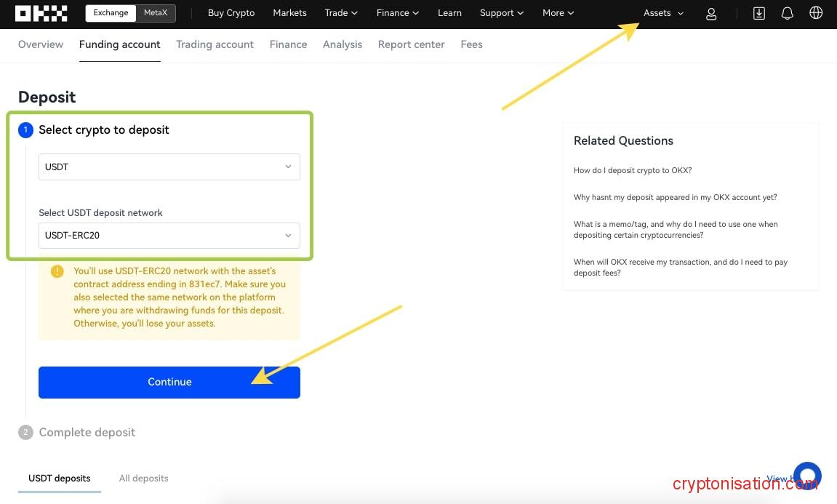
Task: Click Buy Crypto in the top bar
Action: pyautogui.click(x=231, y=13)
